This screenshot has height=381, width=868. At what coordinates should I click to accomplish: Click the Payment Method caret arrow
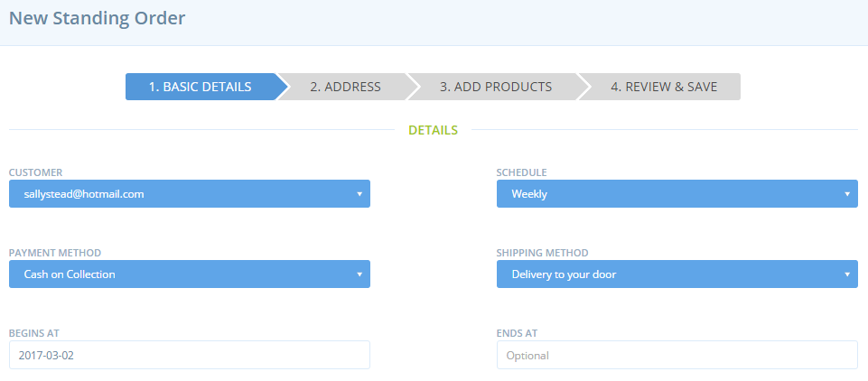[x=359, y=274]
